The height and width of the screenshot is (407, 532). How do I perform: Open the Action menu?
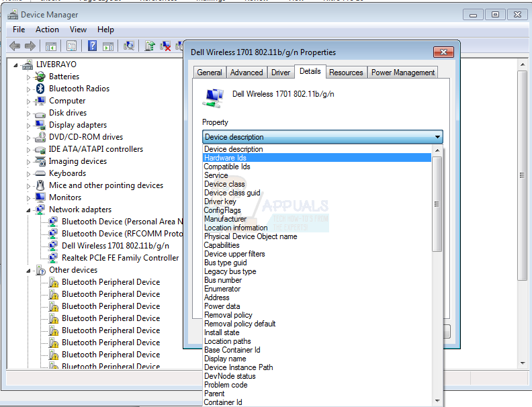[47, 30]
